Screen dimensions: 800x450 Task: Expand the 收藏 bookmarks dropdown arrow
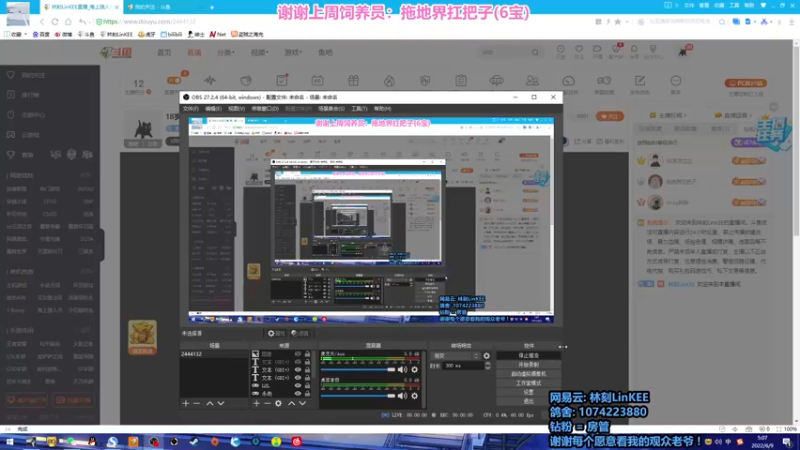pos(26,34)
